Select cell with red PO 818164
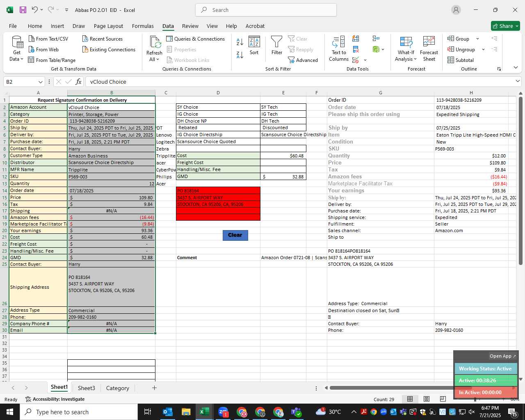The height and width of the screenshot is (420, 525). pyautogui.click(x=218, y=191)
